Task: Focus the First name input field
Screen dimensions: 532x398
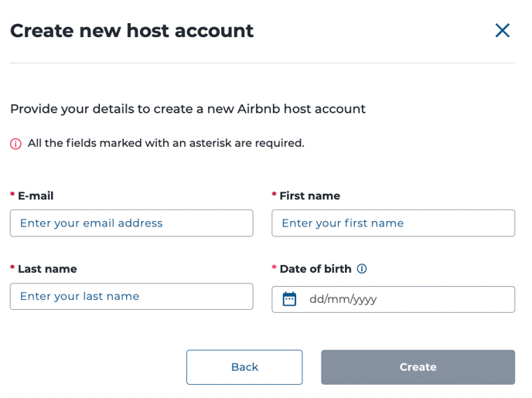Action: point(394,223)
